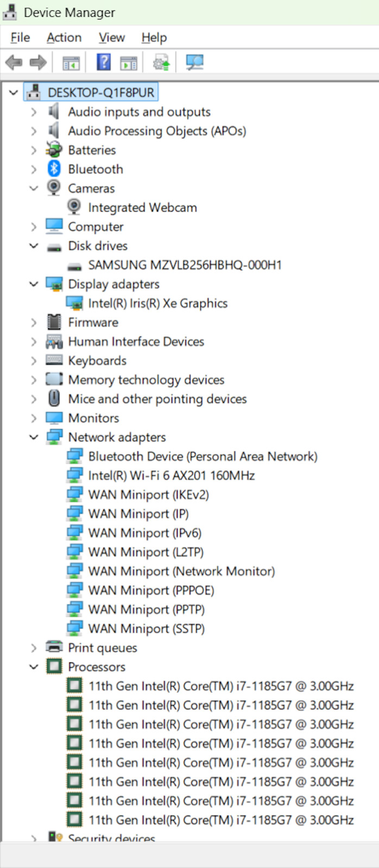Open the Help menu

pyautogui.click(x=154, y=37)
